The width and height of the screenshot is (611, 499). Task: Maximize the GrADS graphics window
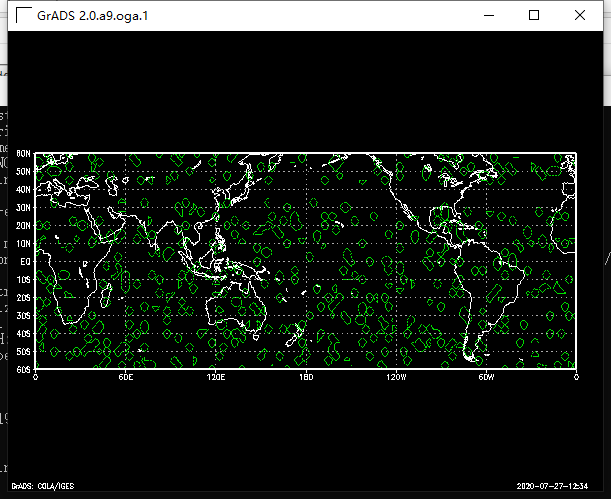coord(534,15)
